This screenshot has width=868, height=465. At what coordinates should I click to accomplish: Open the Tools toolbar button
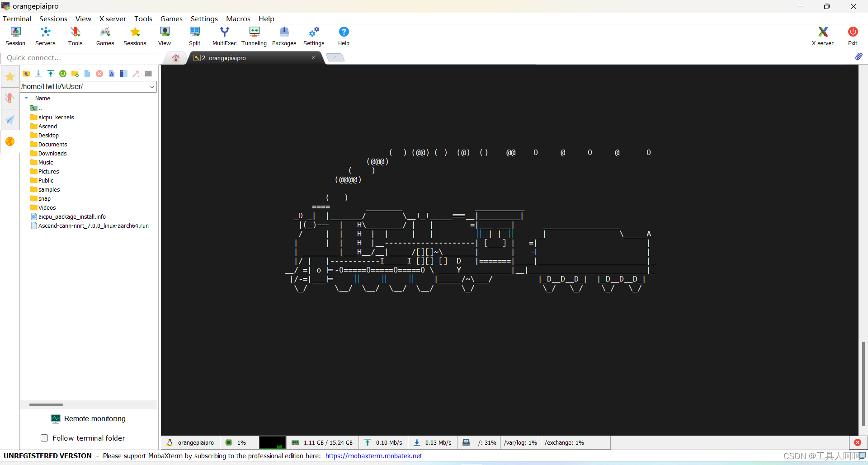pyautogui.click(x=75, y=36)
